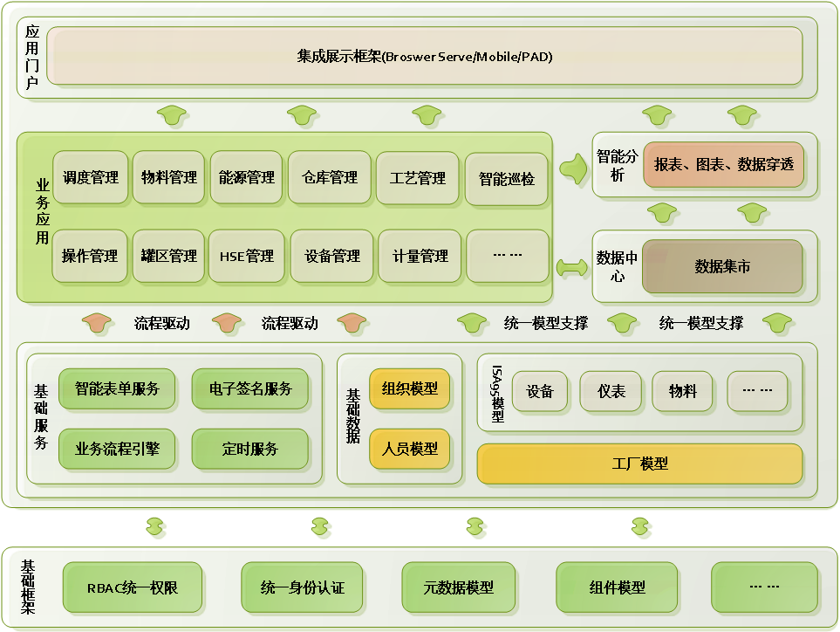Screen dimensions: 840x632
Task: Click the 报表、图表、数据穿透 block
Action: click(724, 165)
